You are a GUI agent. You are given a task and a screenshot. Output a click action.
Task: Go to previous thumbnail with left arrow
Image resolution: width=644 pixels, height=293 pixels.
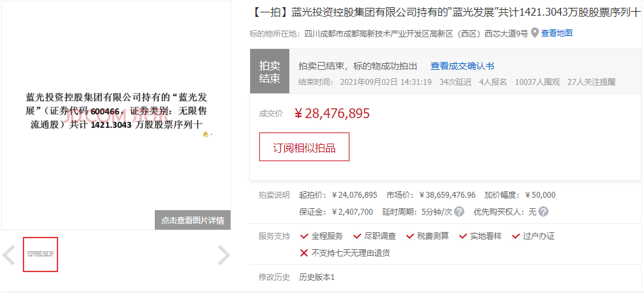9,255
